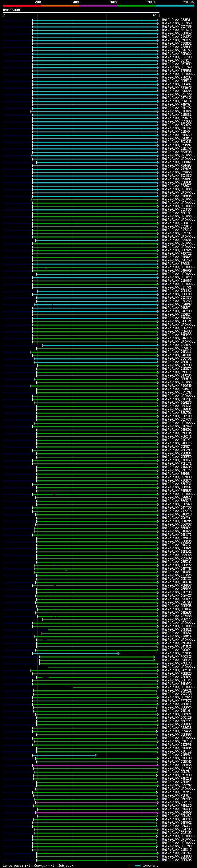
Task: Open the UniRef100_P40301 entry
Action: pos(177,355)
